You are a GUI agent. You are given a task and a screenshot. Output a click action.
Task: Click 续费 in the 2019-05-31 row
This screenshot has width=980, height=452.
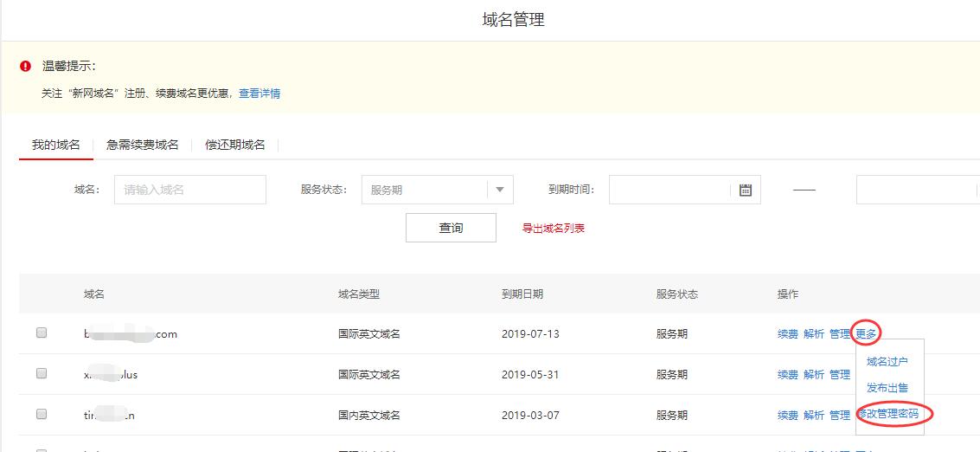pos(787,375)
